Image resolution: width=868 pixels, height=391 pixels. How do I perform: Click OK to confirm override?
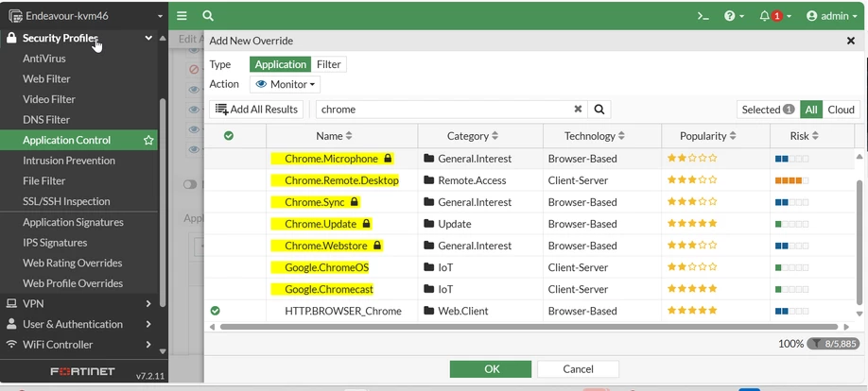491,369
